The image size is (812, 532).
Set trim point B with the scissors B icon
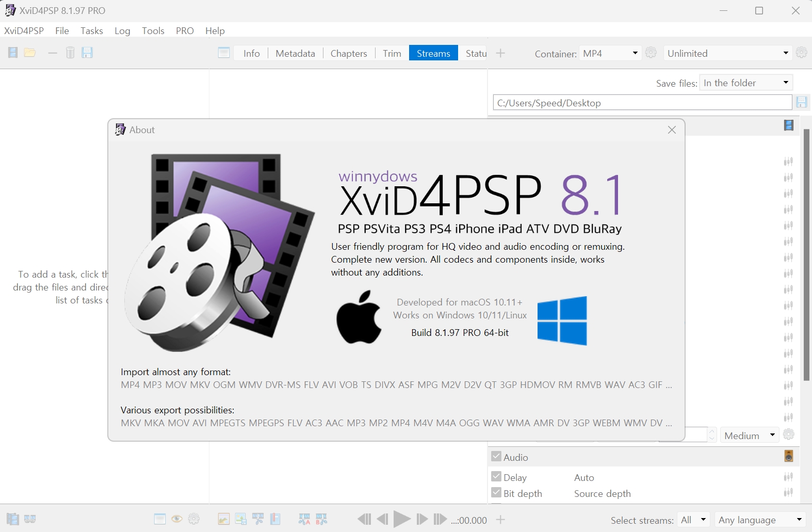tap(321, 519)
